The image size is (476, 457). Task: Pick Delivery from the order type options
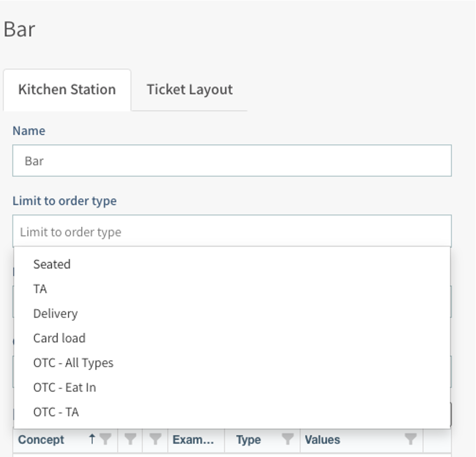(x=55, y=313)
